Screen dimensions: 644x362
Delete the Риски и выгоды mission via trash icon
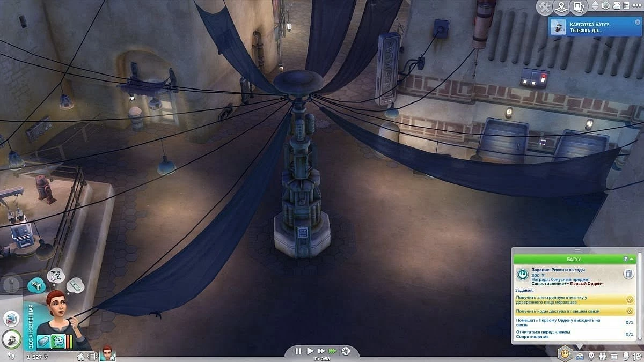click(628, 275)
